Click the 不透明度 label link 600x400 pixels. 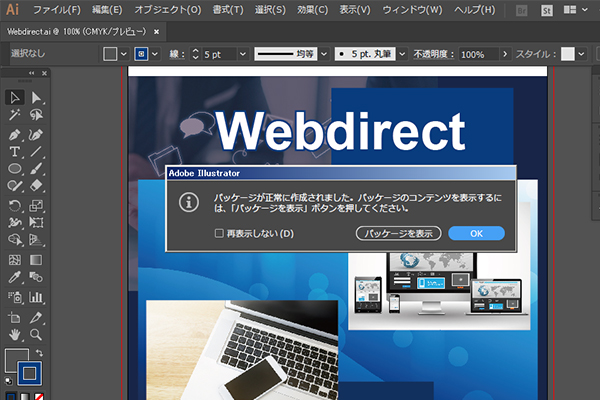point(434,54)
